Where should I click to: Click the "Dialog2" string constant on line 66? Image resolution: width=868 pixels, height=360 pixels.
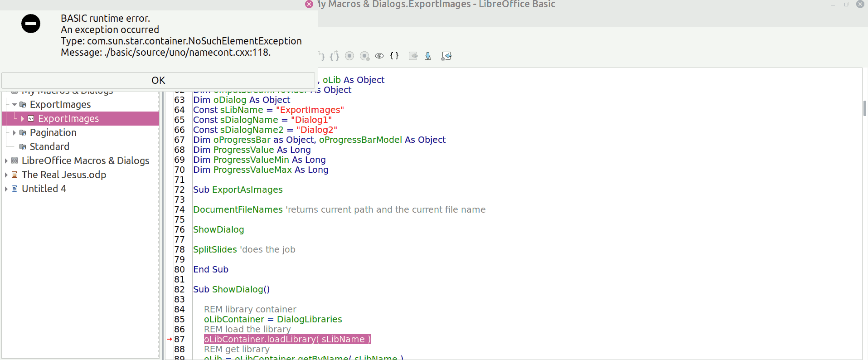click(317, 130)
